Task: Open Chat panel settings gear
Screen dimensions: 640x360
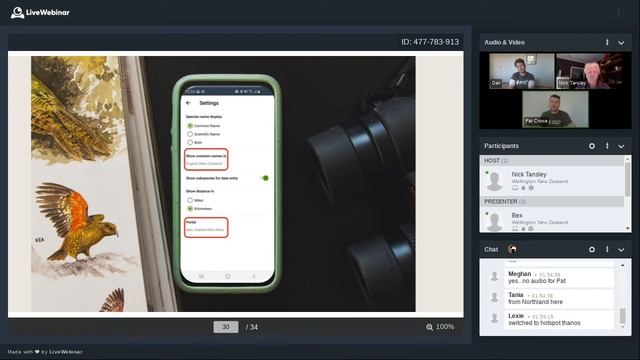Action: pyautogui.click(x=592, y=249)
